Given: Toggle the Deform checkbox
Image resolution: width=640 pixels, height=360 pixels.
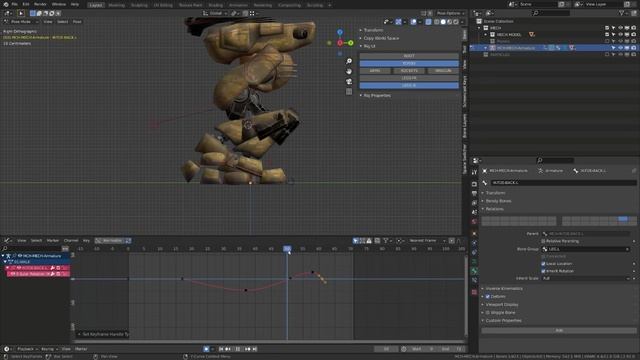Looking at the screenshot, I should pyautogui.click(x=488, y=297).
